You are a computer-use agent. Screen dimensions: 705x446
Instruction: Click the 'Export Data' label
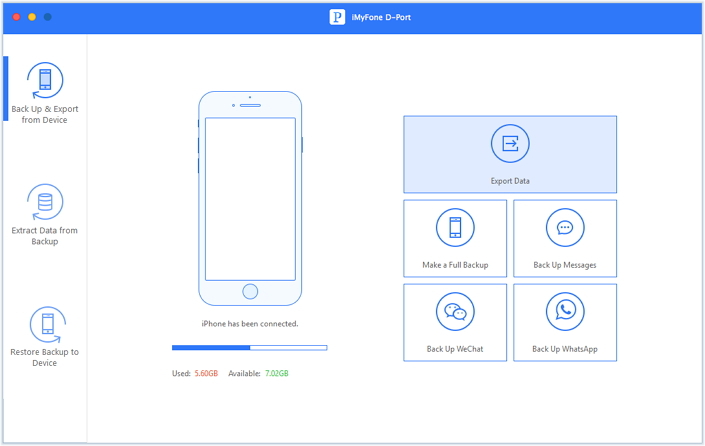(x=510, y=181)
